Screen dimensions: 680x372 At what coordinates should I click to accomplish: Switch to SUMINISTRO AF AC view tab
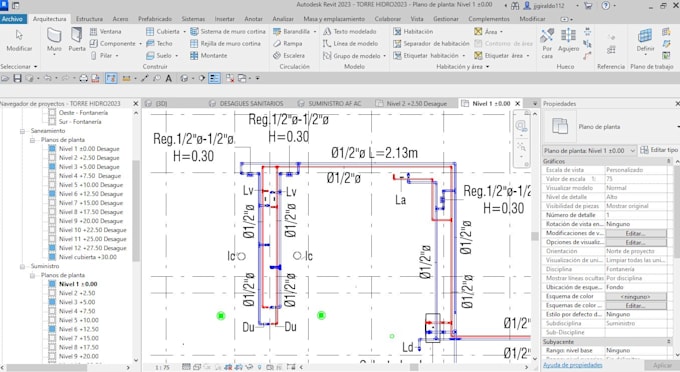click(329, 104)
